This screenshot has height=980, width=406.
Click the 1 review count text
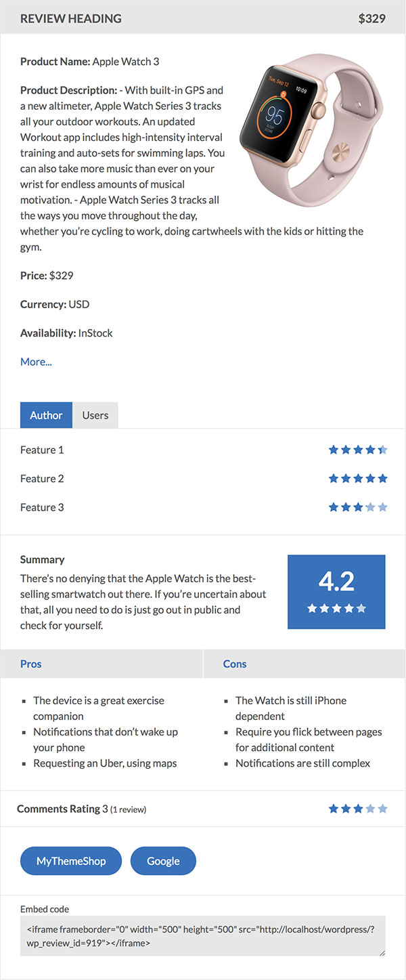pyautogui.click(x=129, y=809)
